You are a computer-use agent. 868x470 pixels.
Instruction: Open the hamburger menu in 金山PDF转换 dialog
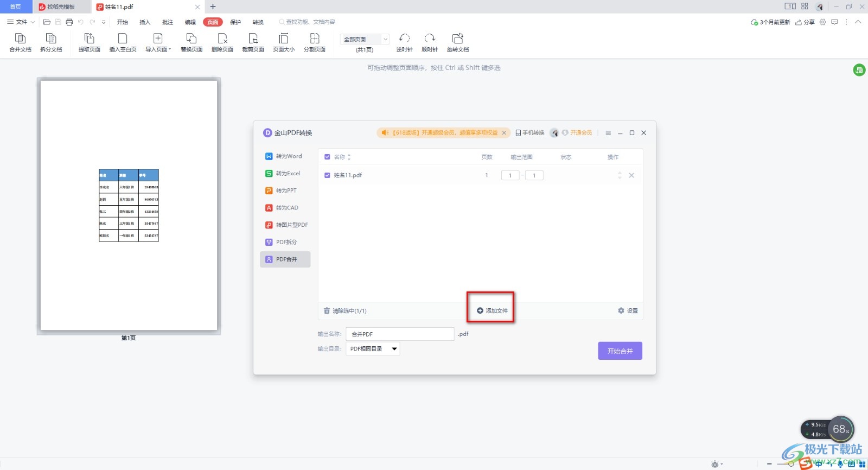click(x=608, y=133)
